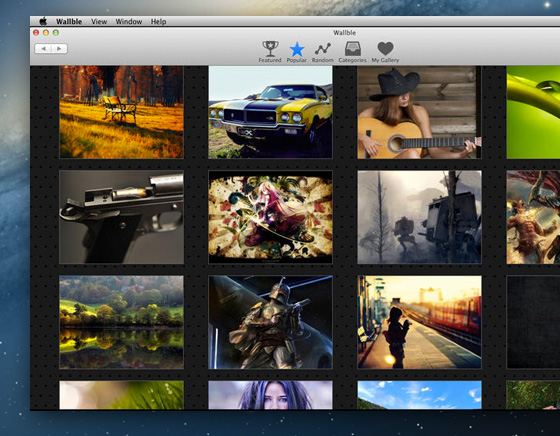
Task: Select the fantasy warrior dragon wallpaper
Action: point(533,217)
